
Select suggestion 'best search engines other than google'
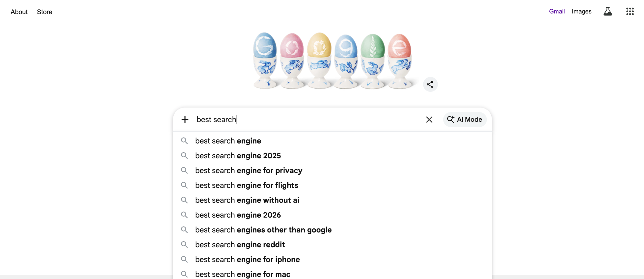coord(263,229)
